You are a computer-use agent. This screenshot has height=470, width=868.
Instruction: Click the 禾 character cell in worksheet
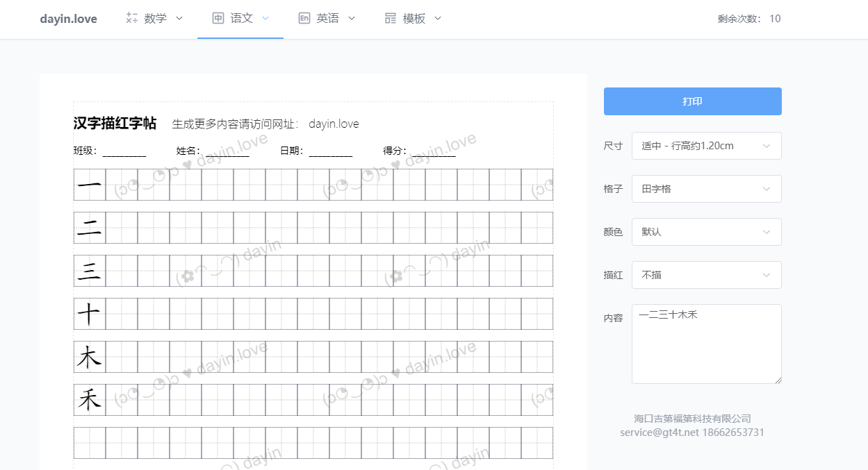click(x=90, y=401)
